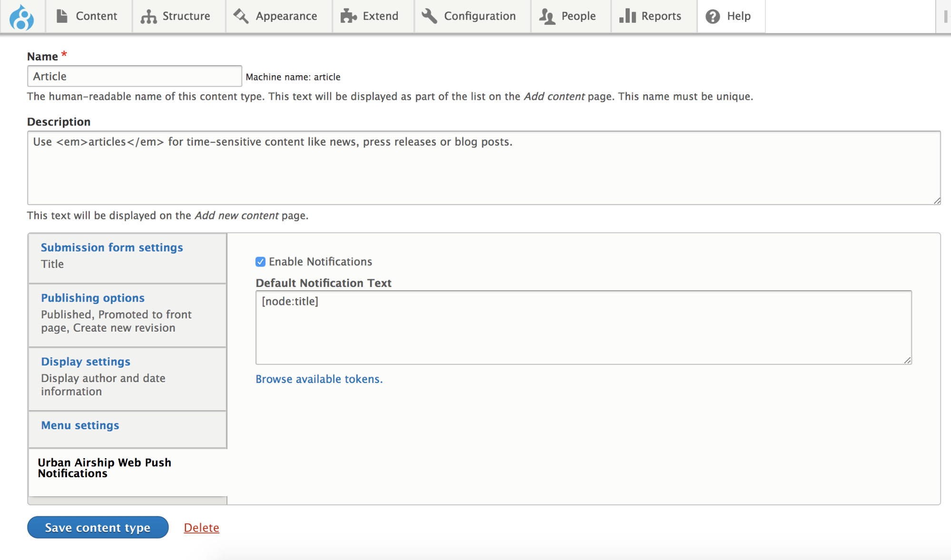Expand the Display settings section
The image size is (951, 560).
pyautogui.click(x=86, y=361)
